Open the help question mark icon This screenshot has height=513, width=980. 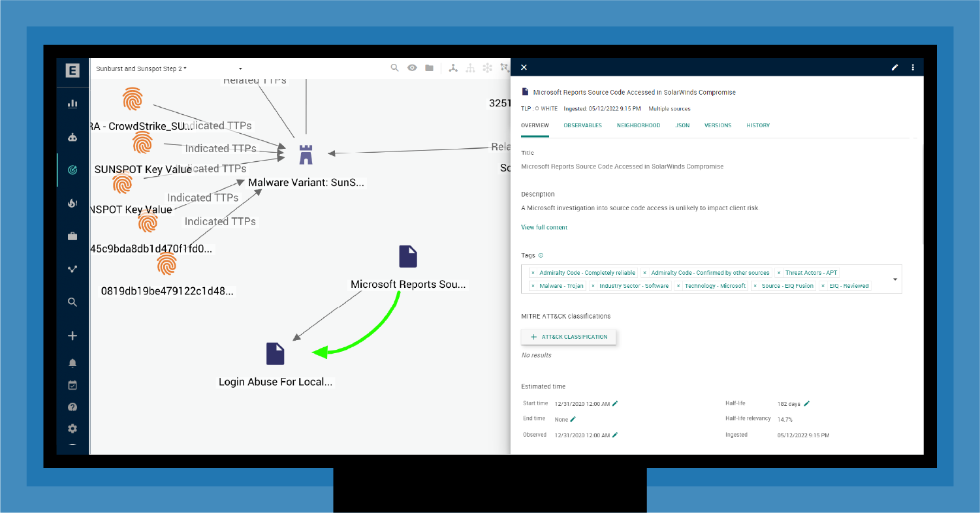72,407
